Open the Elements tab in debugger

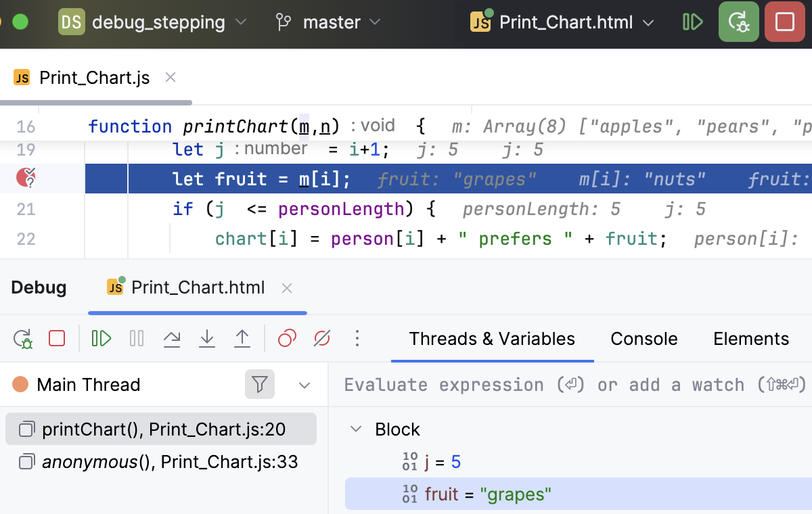pos(751,338)
